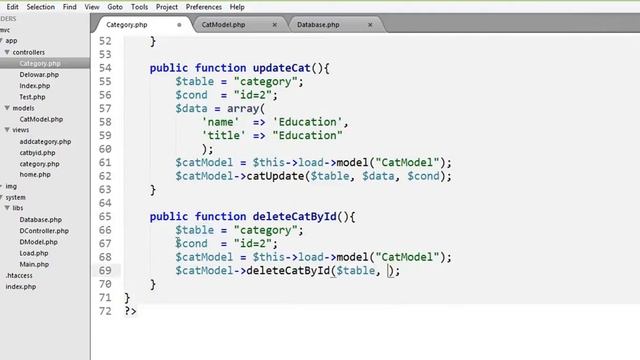Click the catUpdate method call
640x360 pixels.
tap(275, 176)
